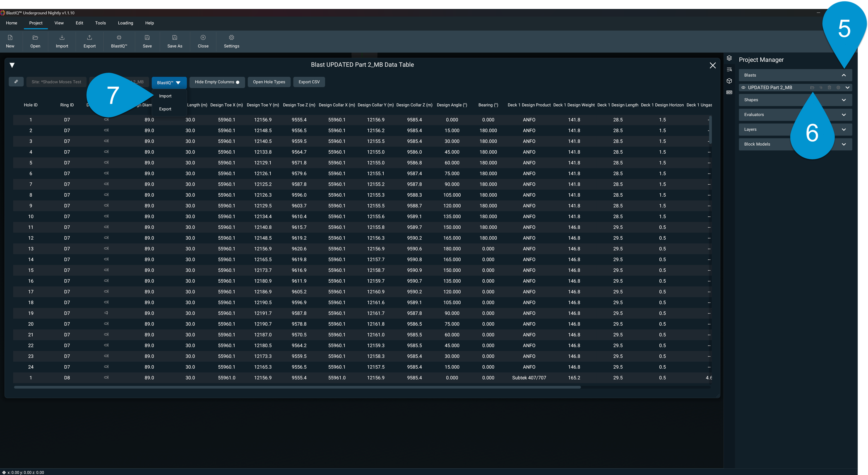
Task: Click the hole direction icon in D8 row
Action: point(106,378)
